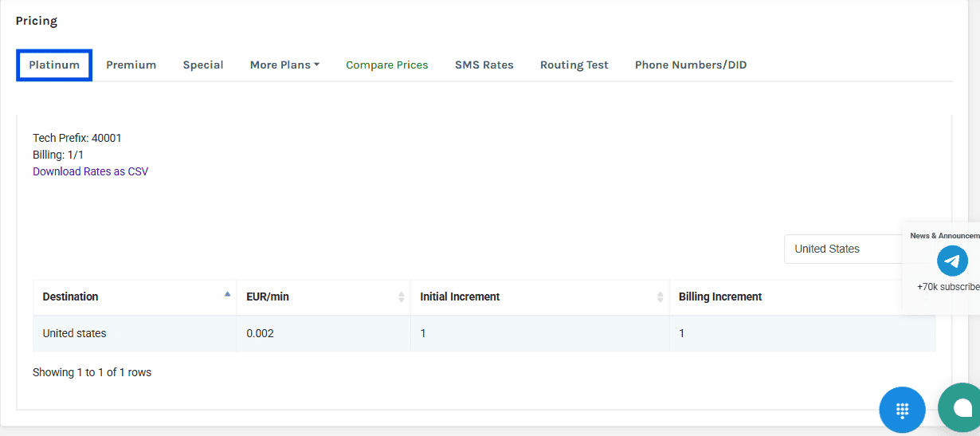Switch to the Premium tab
This screenshot has height=436, width=980.
131,65
